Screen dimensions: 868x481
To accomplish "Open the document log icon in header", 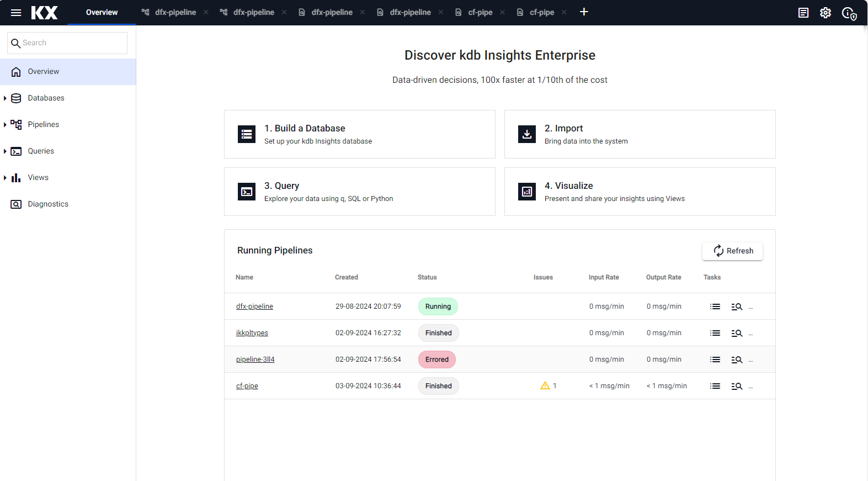I will pyautogui.click(x=803, y=13).
